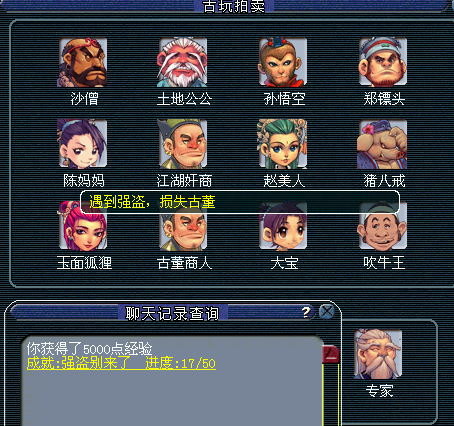Click the 陈妈妈 character portrait
Viewport: 454px width, 426px height.
(x=83, y=144)
